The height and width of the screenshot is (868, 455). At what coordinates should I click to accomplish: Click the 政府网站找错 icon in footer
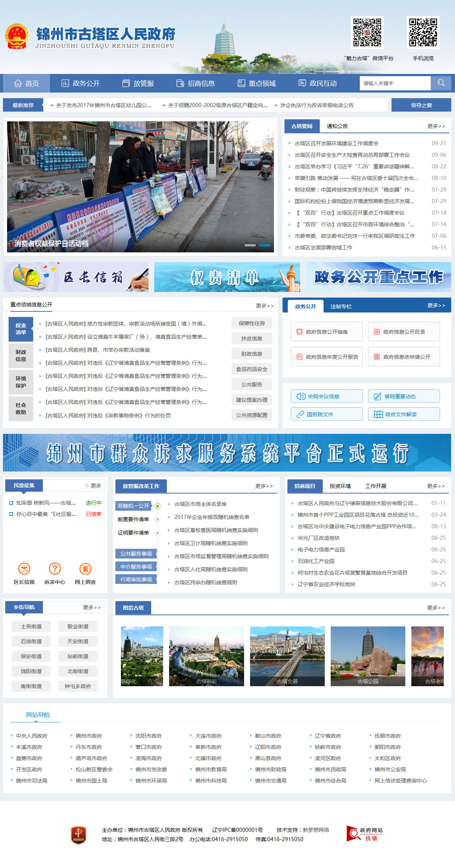[x=365, y=834]
